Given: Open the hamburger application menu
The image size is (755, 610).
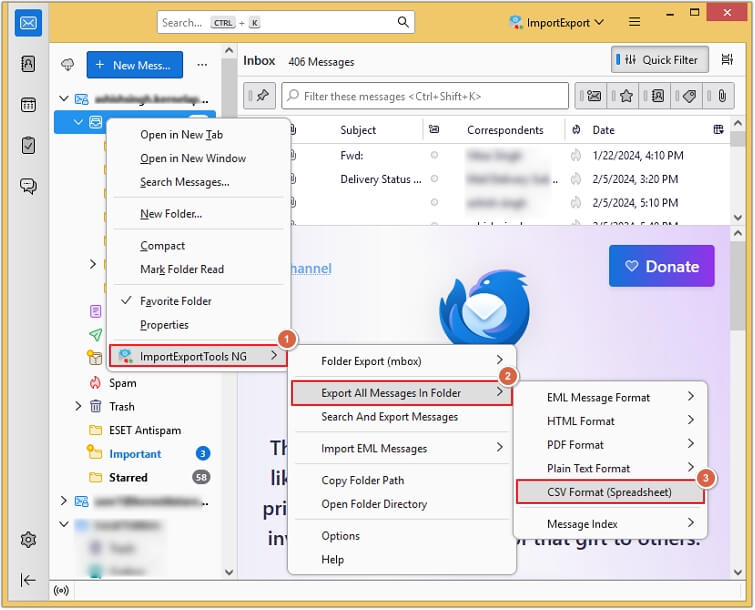Looking at the screenshot, I should coord(635,22).
